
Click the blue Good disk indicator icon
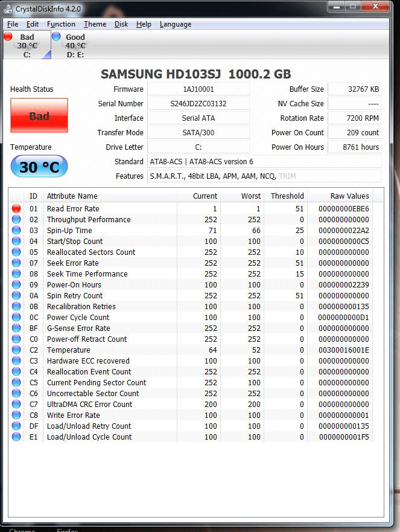56,37
